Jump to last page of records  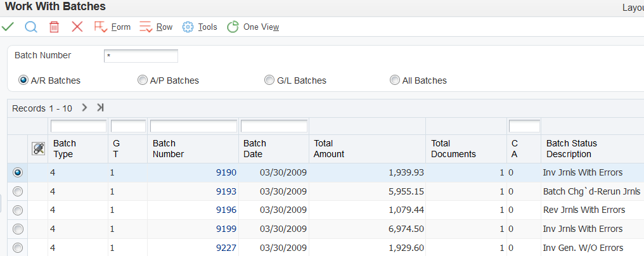point(100,108)
